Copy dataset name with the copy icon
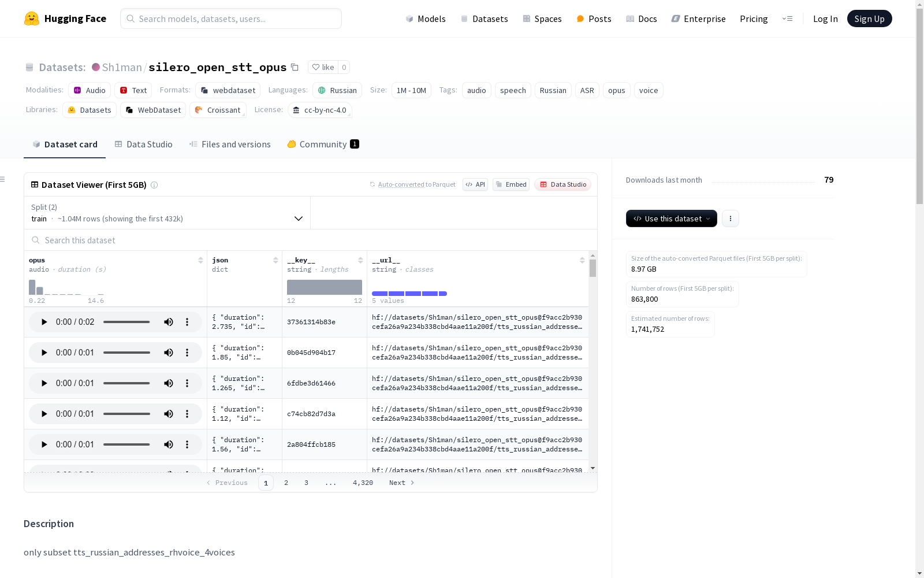924x578 pixels. pos(295,67)
